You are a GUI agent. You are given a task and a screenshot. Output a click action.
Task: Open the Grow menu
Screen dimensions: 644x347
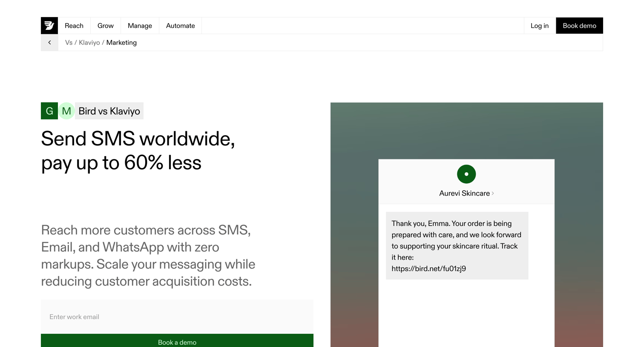106,26
